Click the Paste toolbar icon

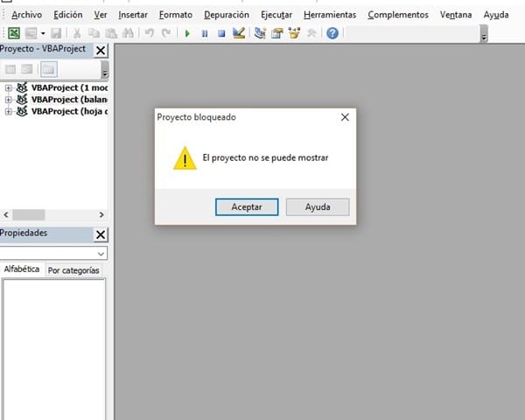pyautogui.click(x=111, y=33)
